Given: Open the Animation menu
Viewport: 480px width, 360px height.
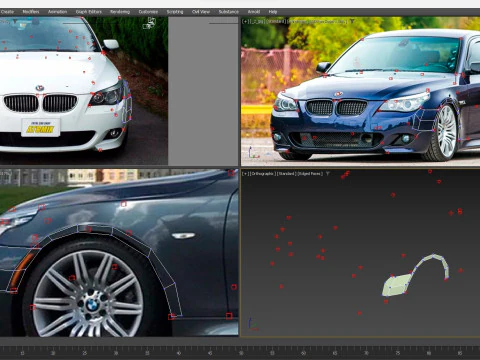Looking at the screenshot, I should point(57,12).
